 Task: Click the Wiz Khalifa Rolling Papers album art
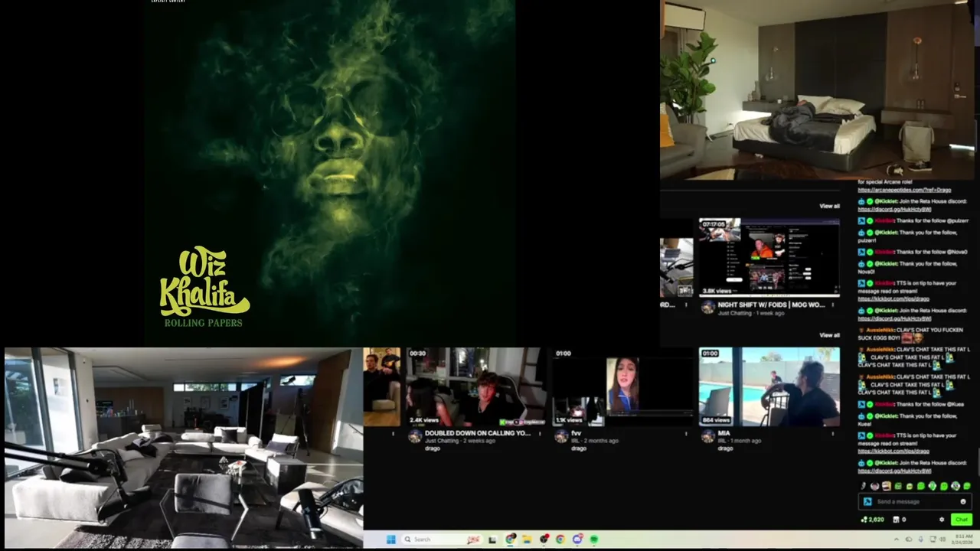tap(330, 172)
